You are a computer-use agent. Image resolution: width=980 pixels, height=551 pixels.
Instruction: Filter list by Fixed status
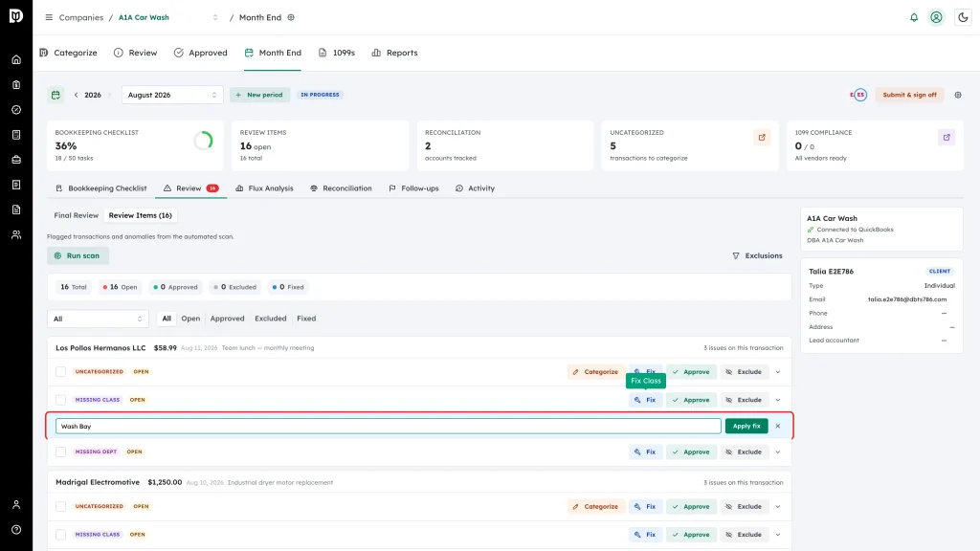[306, 319]
